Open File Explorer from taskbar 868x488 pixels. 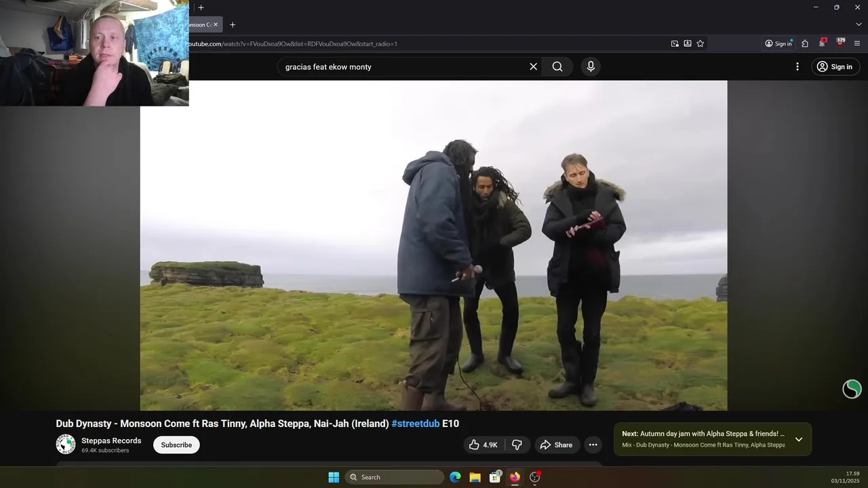pos(475,477)
